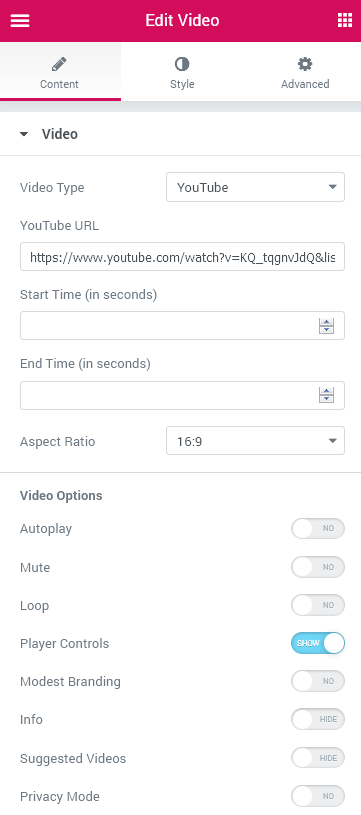
Task: Open the widgets grid icon
Action: (344, 20)
